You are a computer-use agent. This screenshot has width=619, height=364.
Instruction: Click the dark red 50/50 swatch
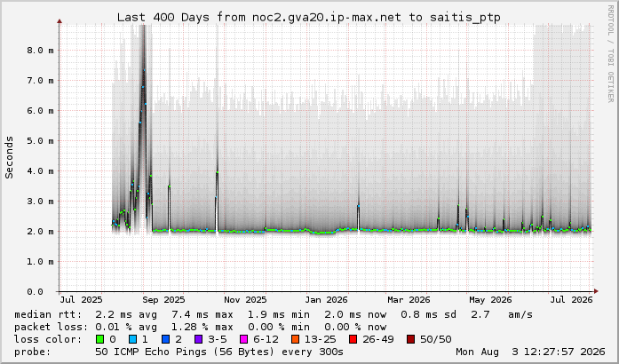click(410, 339)
